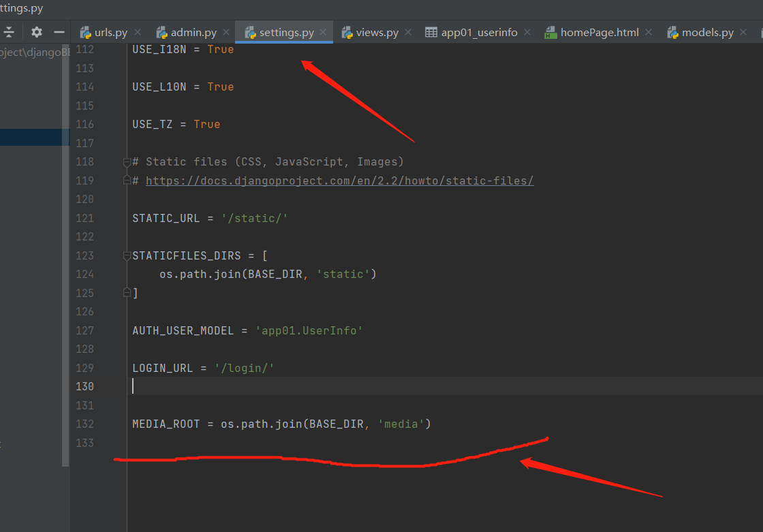Click the 'app01.UserInfo' string
Image resolution: width=763 pixels, height=532 pixels.
pyautogui.click(x=309, y=330)
